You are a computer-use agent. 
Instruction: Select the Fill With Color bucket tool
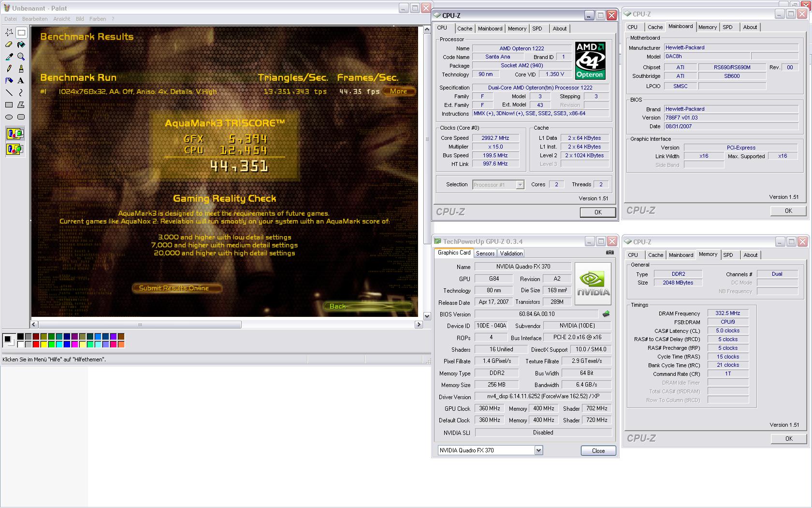[21, 45]
